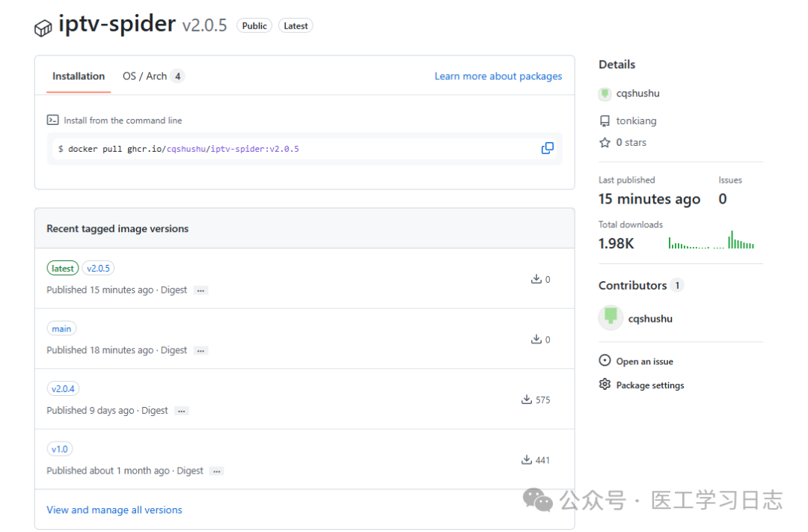Switch to the Installation tab

[79, 76]
